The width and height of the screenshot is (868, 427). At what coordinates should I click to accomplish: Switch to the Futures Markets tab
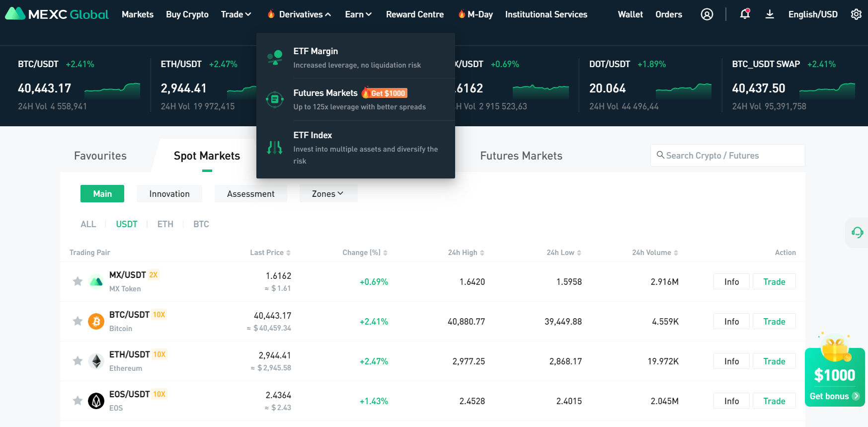point(521,156)
